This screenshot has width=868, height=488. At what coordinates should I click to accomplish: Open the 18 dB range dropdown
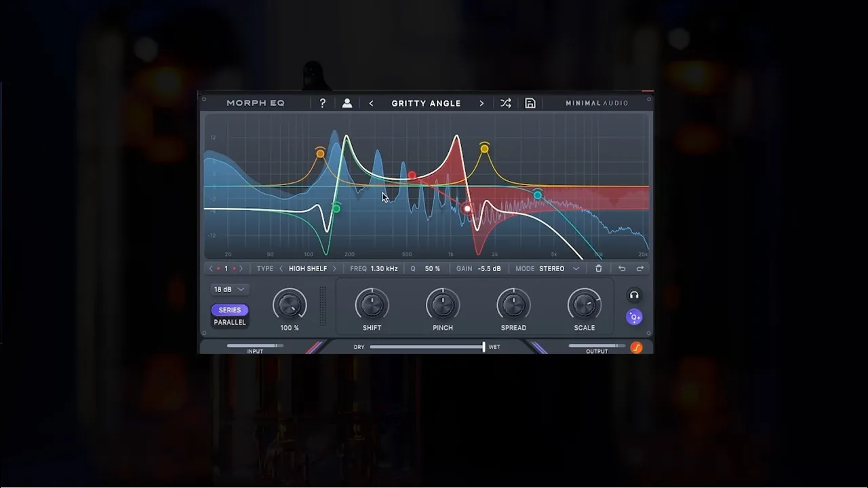229,289
